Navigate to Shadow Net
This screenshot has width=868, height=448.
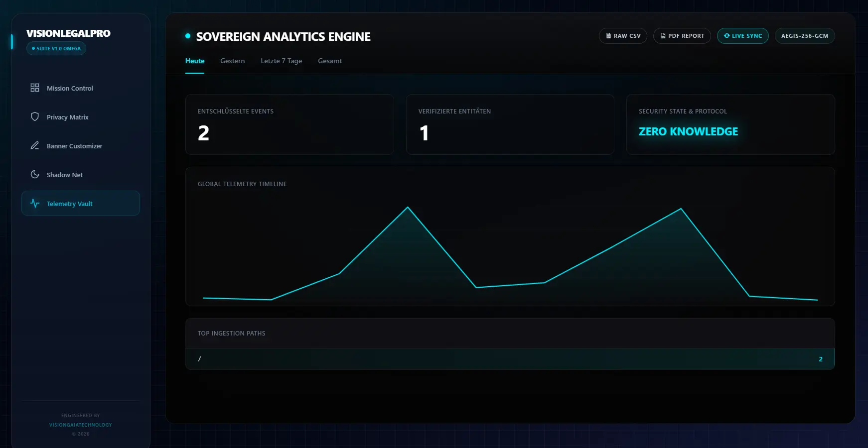click(81, 175)
